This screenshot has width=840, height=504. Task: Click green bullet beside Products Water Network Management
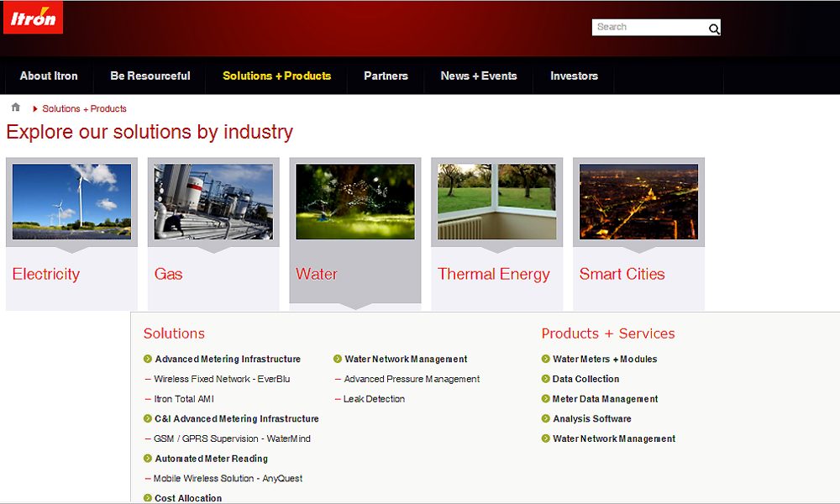coord(546,438)
